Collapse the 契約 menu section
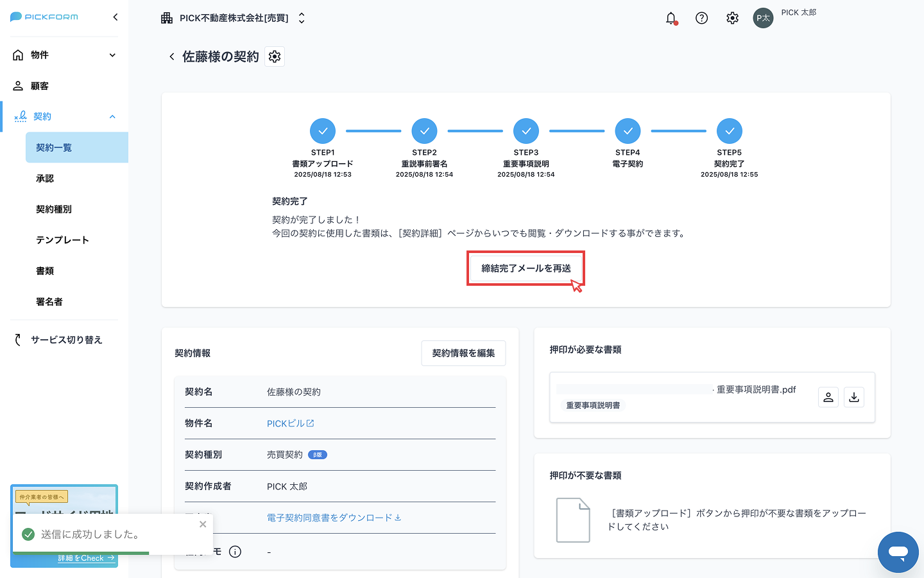924x578 pixels. click(112, 117)
